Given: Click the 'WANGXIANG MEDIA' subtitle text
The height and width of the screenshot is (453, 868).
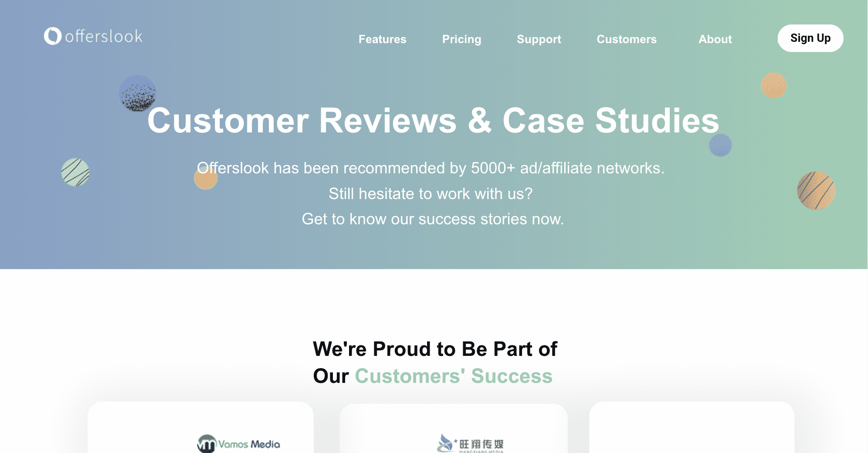Looking at the screenshot, I should (482, 451).
